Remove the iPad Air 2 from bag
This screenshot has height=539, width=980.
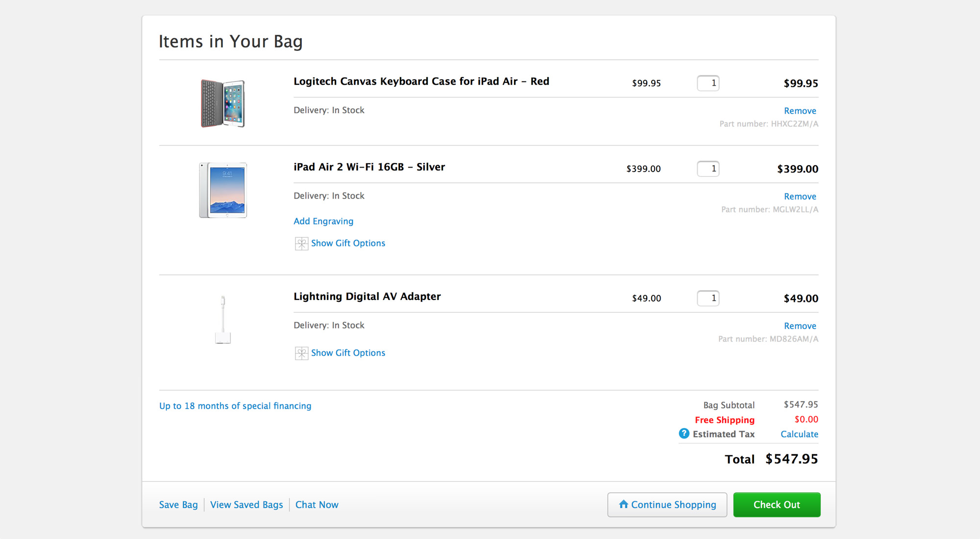800,196
